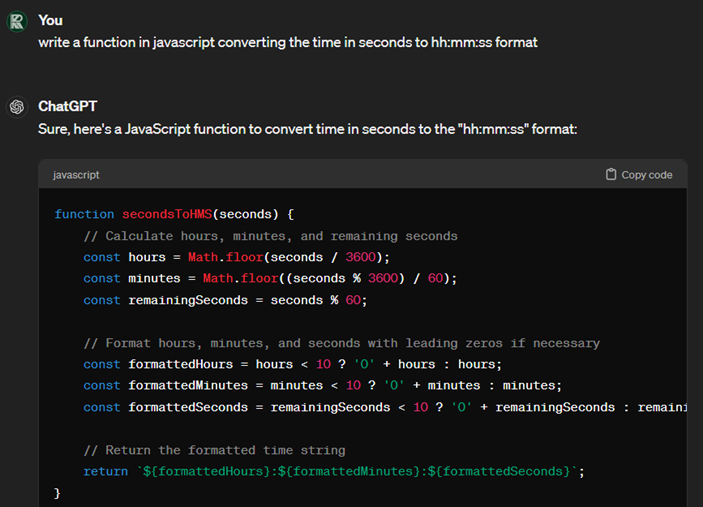Image resolution: width=703 pixels, height=507 pixels.
Task: Click the return template string line
Action: (334, 472)
